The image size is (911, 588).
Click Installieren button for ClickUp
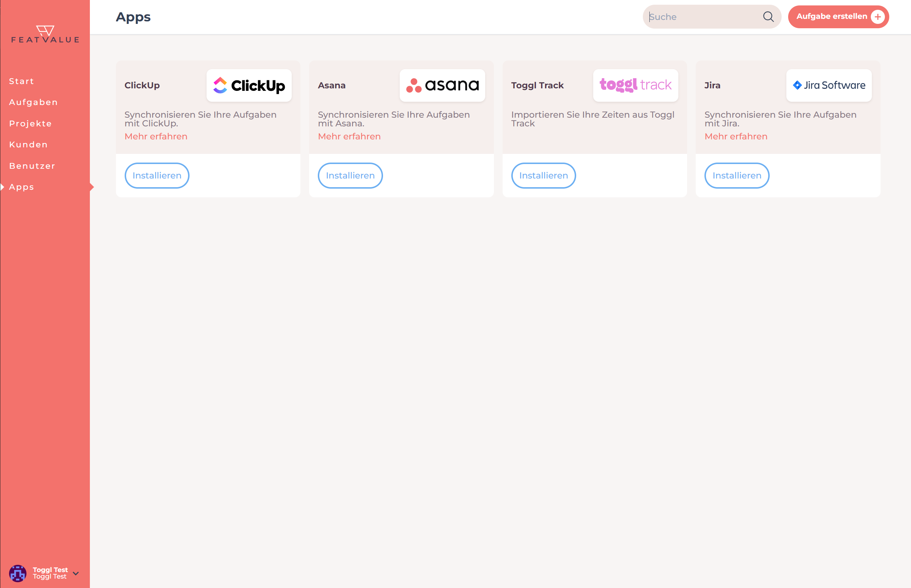157,175
